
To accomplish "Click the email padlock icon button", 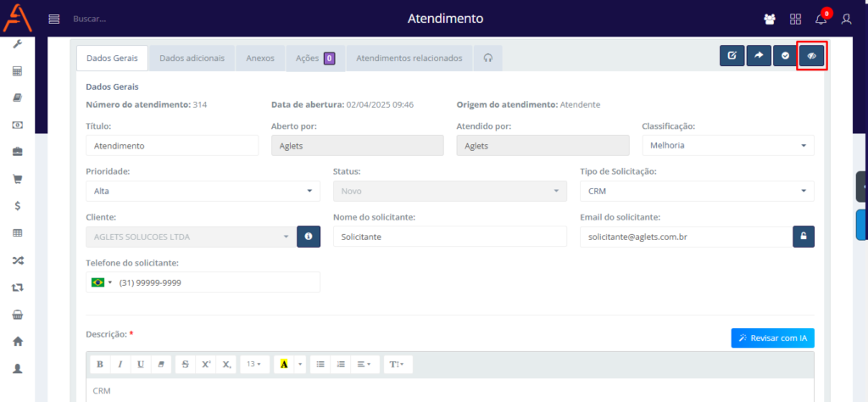I will coord(803,237).
